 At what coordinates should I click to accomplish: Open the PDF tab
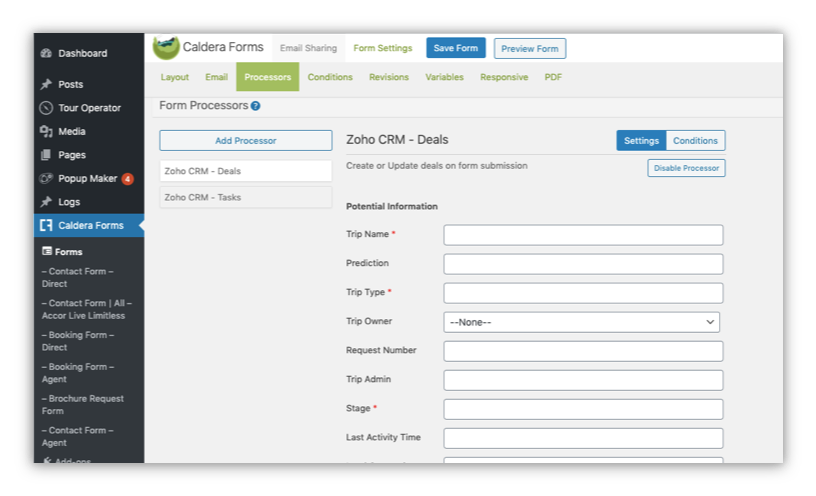[x=553, y=77]
